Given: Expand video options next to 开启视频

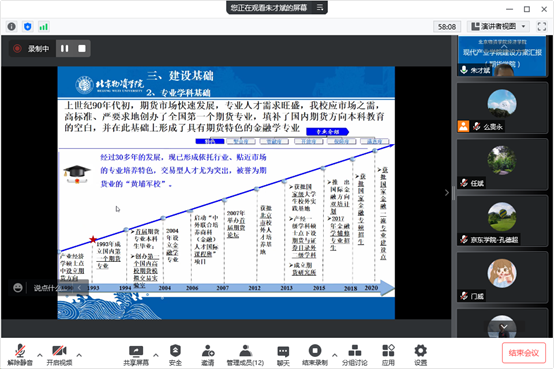Looking at the screenshot, I should (79, 355).
